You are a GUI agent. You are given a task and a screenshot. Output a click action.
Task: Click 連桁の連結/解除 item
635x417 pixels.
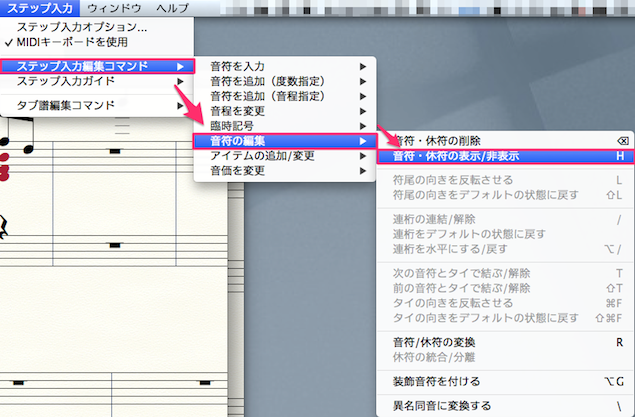[505, 219]
